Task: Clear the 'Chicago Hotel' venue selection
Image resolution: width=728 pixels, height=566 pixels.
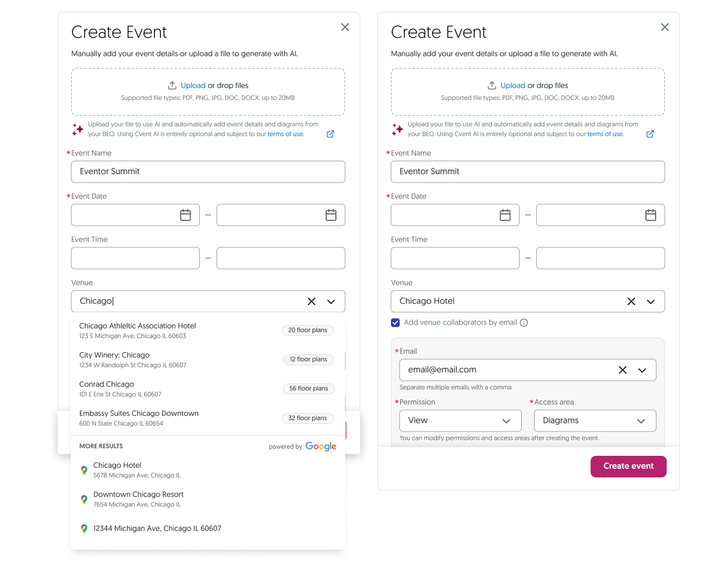Action: (631, 301)
